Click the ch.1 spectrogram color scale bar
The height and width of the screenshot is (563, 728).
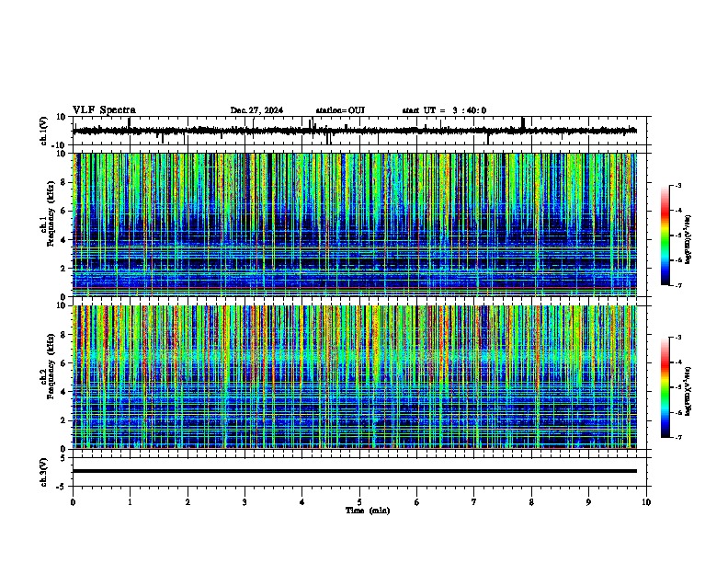coord(665,236)
